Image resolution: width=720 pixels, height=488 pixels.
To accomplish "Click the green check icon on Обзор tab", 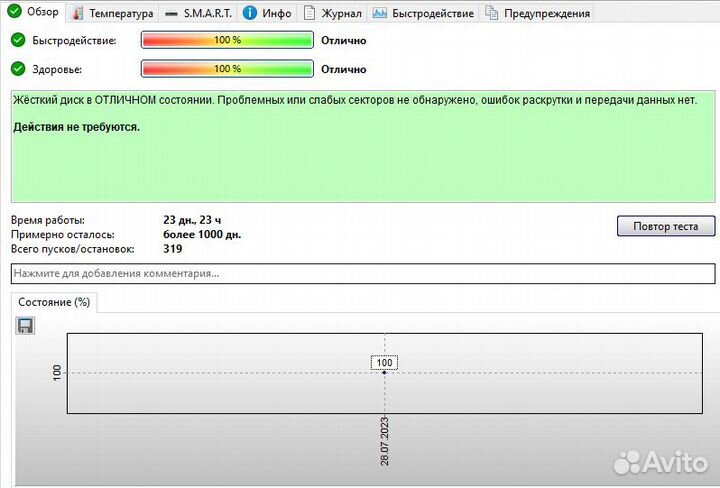I will (x=15, y=11).
